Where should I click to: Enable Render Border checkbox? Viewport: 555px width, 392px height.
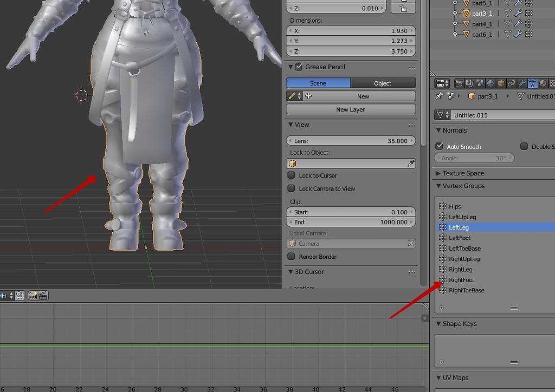(291, 256)
